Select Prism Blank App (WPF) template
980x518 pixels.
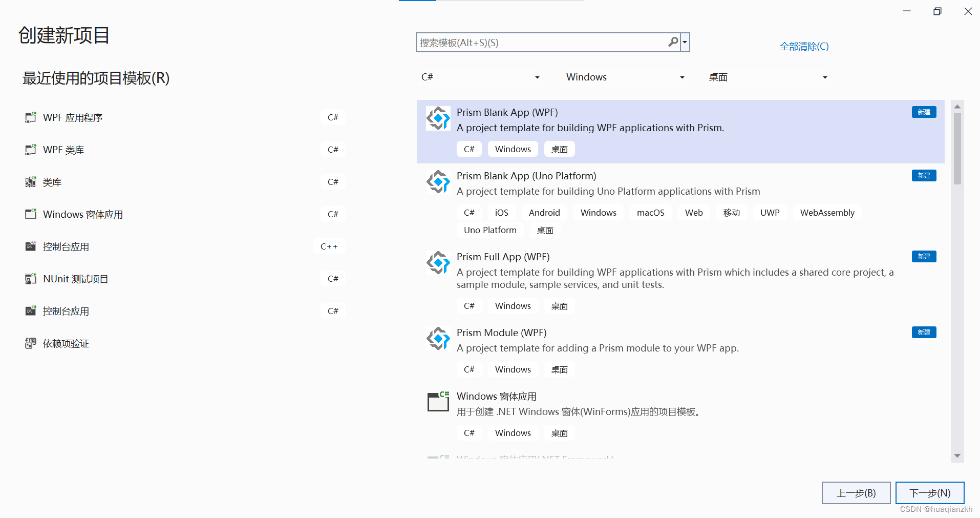point(680,132)
